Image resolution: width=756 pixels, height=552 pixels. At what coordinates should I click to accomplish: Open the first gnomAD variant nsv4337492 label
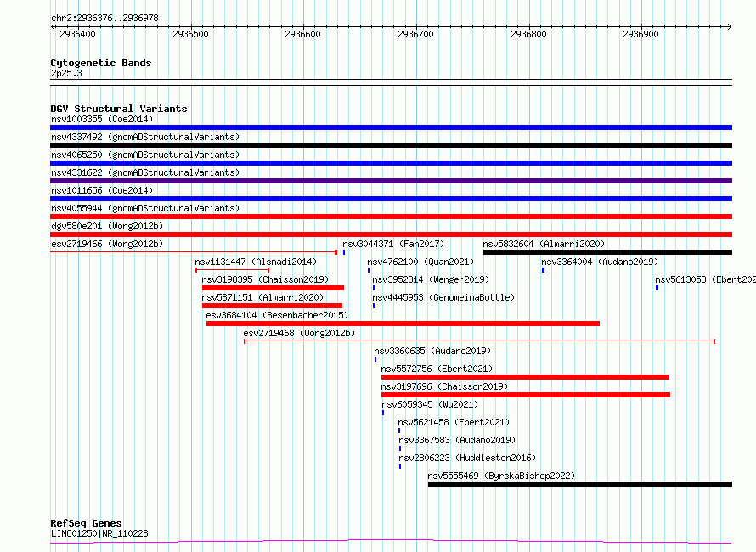pyautogui.click(x=145, y=137)
